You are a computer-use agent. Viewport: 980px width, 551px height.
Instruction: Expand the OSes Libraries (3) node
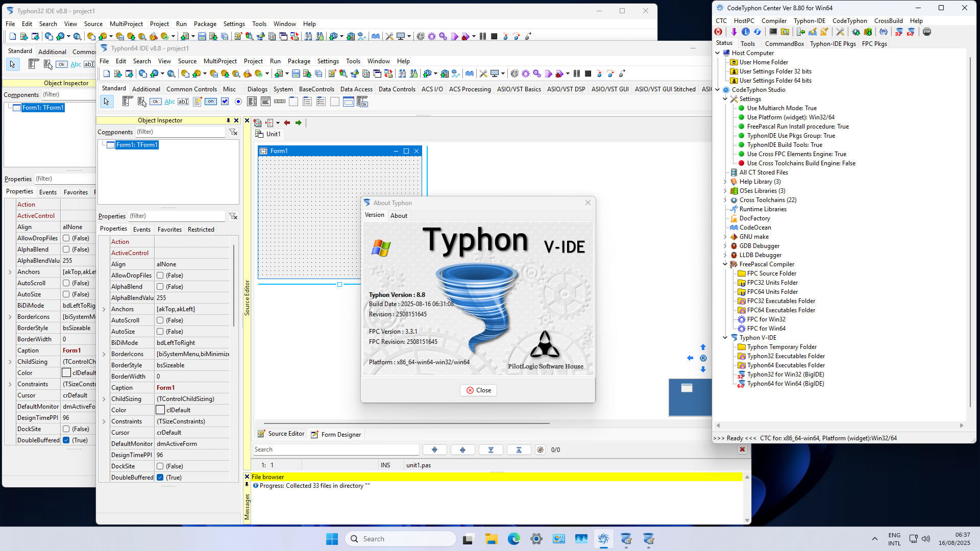pos(725,191)
